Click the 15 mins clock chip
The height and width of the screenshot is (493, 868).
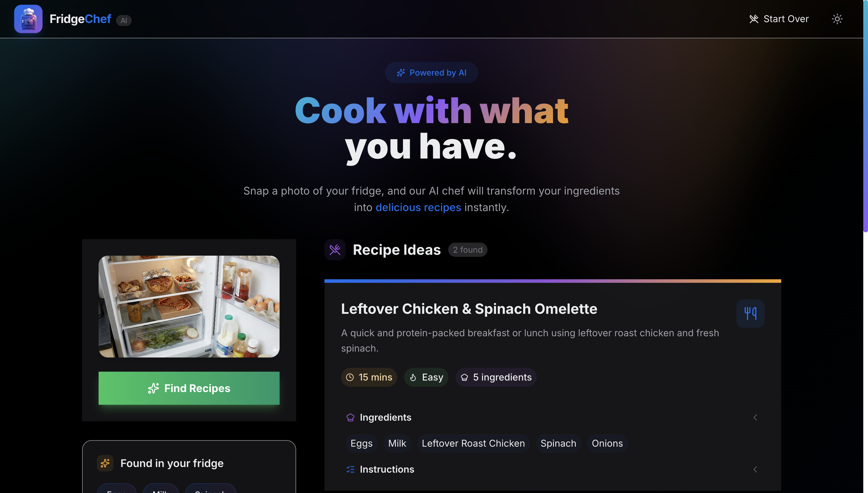coord(369,377)
